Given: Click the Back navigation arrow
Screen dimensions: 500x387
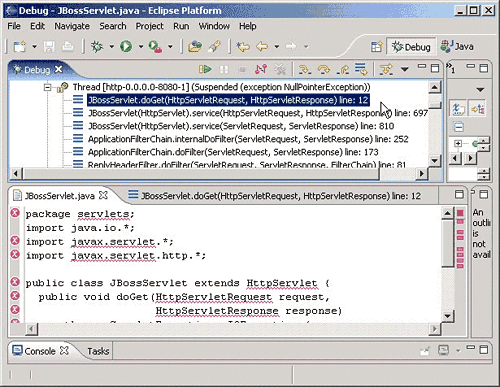Looking at the screenshot, I should pos(262,46).
